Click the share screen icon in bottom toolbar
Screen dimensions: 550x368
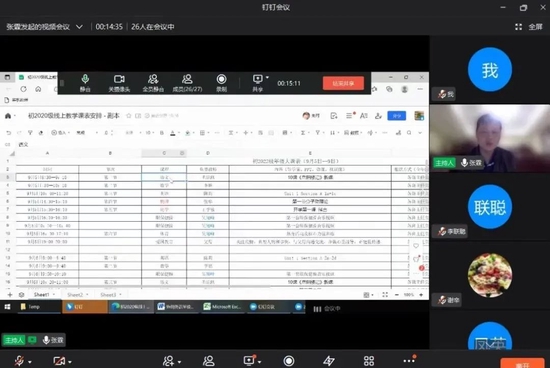pyautogui.click(x=249, y=360)
